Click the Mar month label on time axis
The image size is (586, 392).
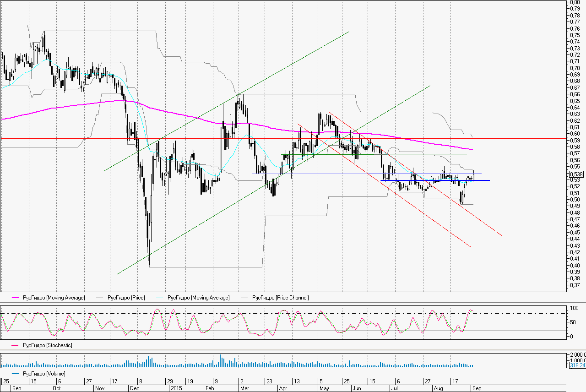click(244, 388)
